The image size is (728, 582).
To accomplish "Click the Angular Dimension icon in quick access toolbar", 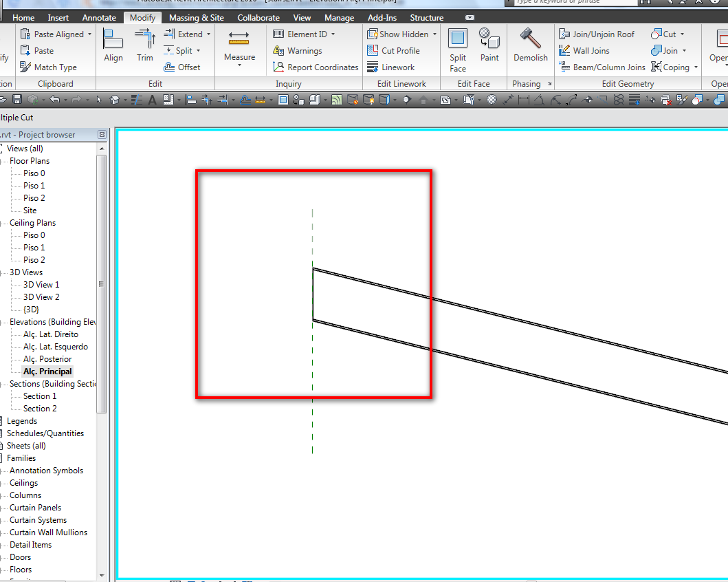I will coord(539,99).
